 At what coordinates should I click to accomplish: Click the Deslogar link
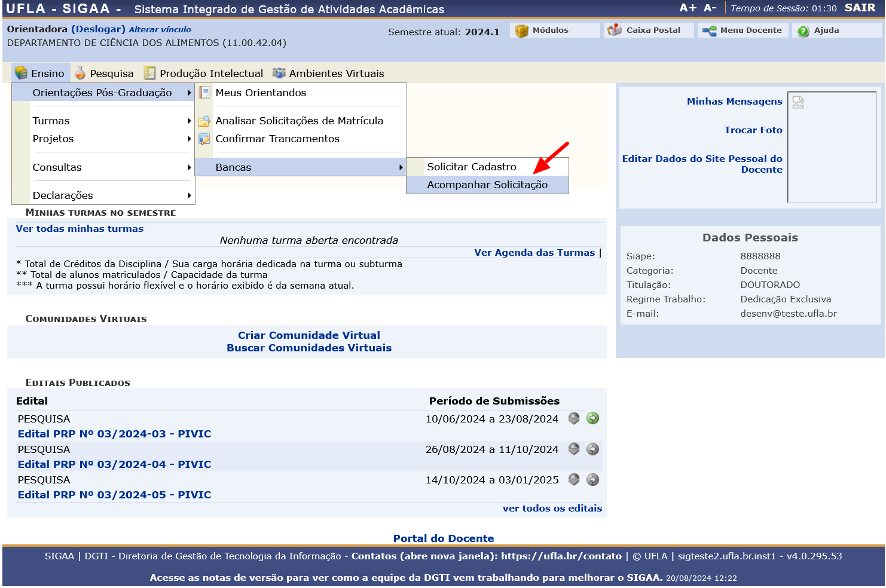(98, 29)
